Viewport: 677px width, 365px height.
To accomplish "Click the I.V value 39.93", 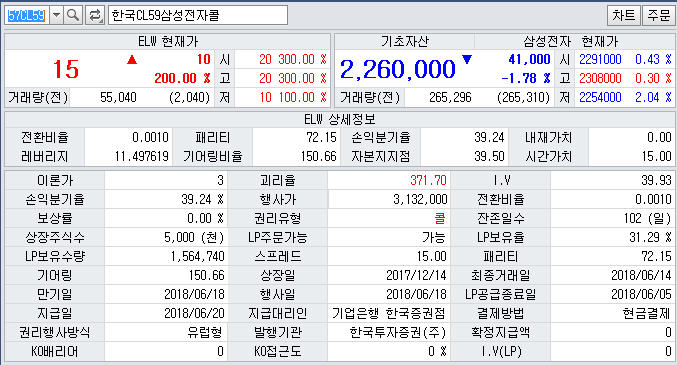I will coord(656,180).
